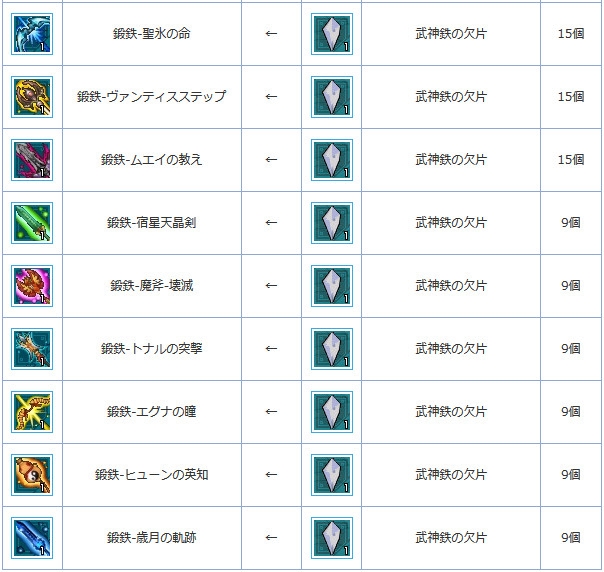This screenshot has height=572, width=604.
Task: Click the 鍛鉄-ヴァンティスステップ name text
Action: click(x=152, y=97)
